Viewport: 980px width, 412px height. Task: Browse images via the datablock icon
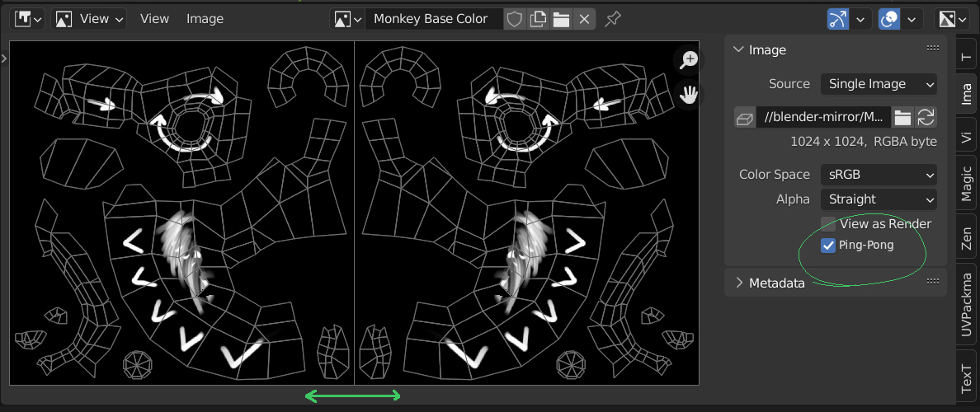pyautogui.click(x=347, y=19)
